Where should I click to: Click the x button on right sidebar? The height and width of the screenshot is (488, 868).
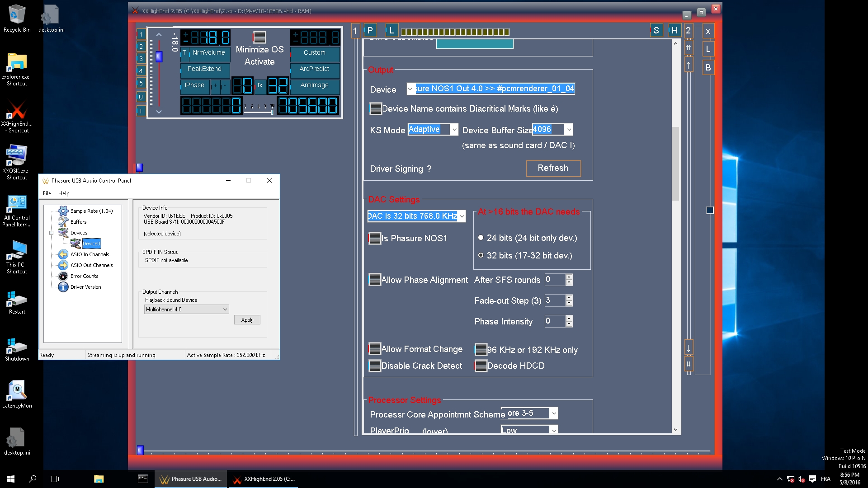click(708, 31)
